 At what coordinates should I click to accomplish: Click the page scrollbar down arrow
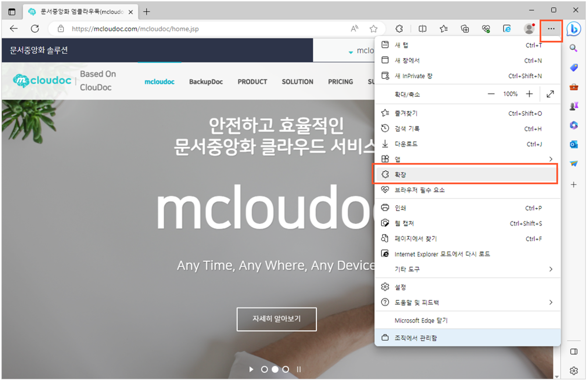557,376
